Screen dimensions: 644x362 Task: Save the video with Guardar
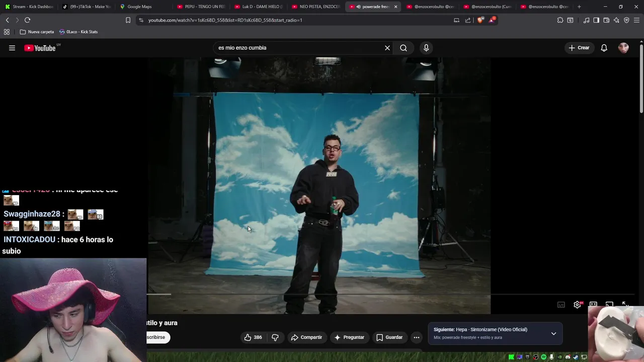pos(389,337)
